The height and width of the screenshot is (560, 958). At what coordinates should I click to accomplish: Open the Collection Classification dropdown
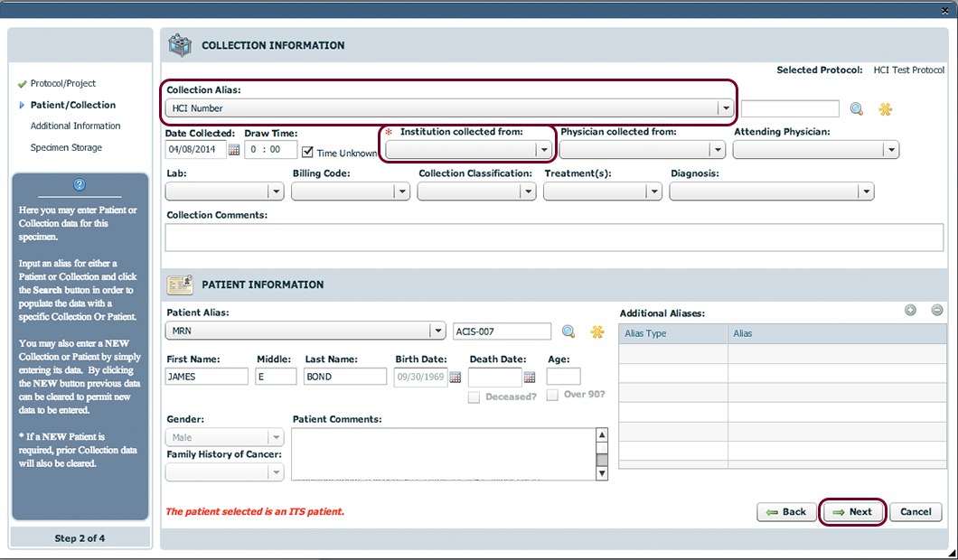[x=476, y=191]
